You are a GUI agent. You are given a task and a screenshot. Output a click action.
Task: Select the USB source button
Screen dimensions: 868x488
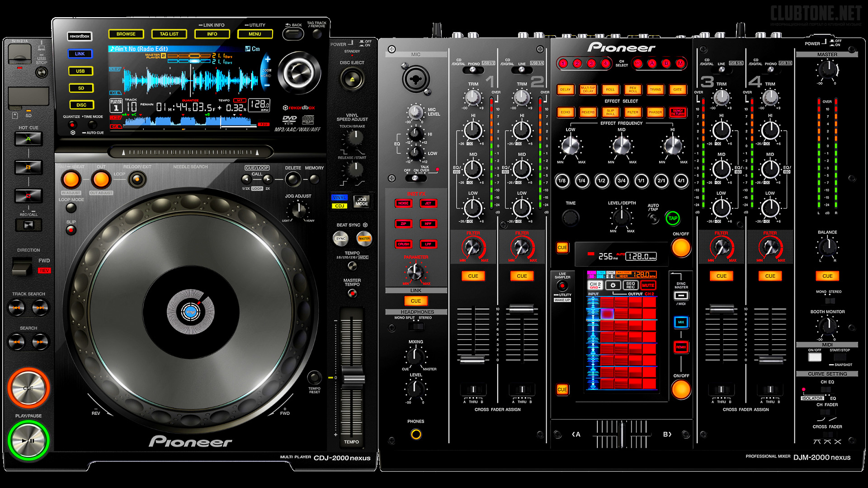(81, 71)
